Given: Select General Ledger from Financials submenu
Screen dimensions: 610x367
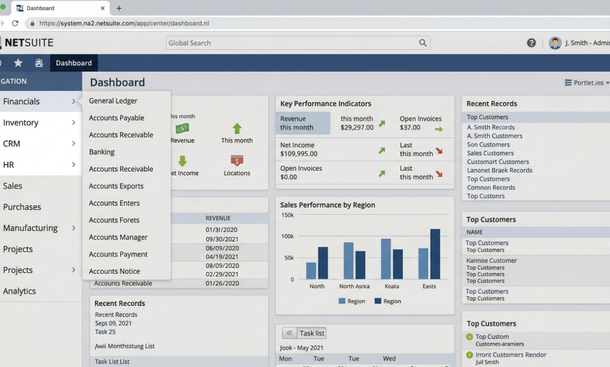Looking at the screenshot, I should tap(113, 101).
